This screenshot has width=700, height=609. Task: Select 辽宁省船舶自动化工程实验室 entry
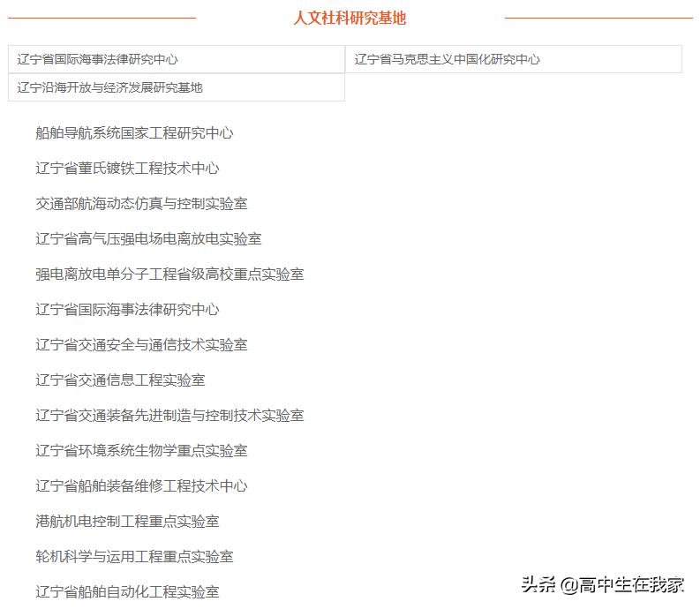127,591
